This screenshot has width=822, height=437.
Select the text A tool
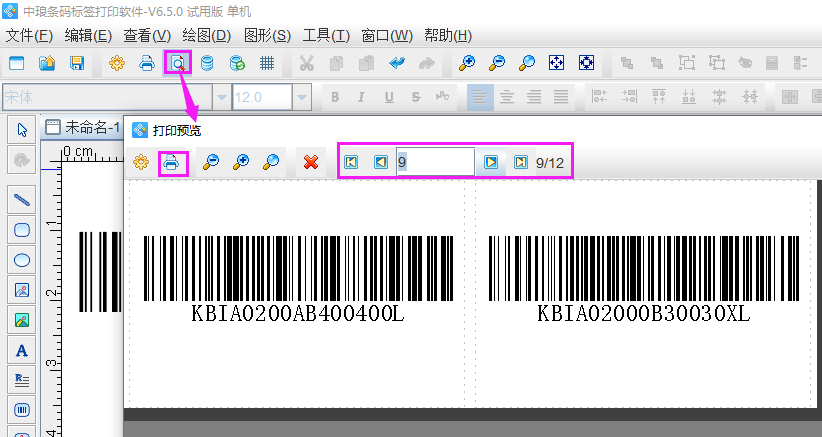point(21,350)
